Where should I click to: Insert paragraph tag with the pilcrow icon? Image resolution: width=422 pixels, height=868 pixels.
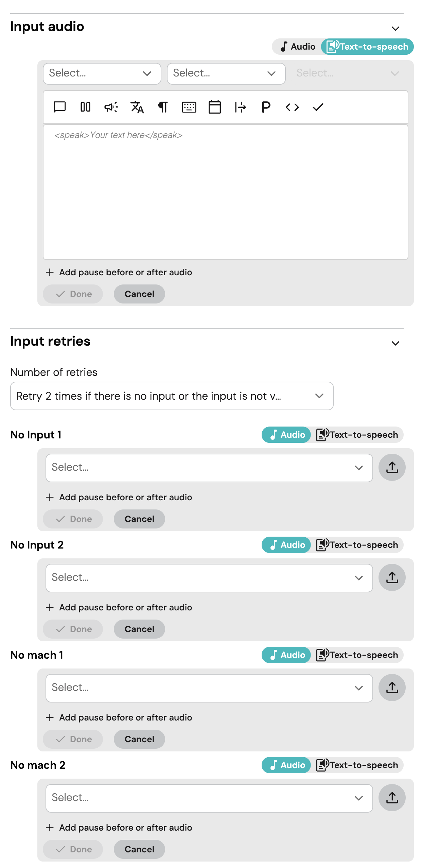tap(163, 107)
